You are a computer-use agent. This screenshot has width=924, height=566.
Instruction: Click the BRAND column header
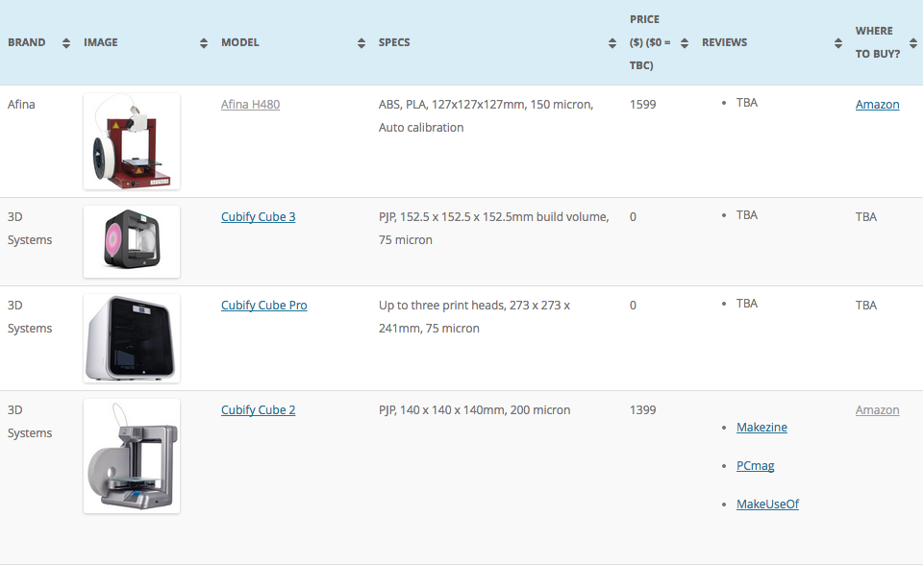27,42
